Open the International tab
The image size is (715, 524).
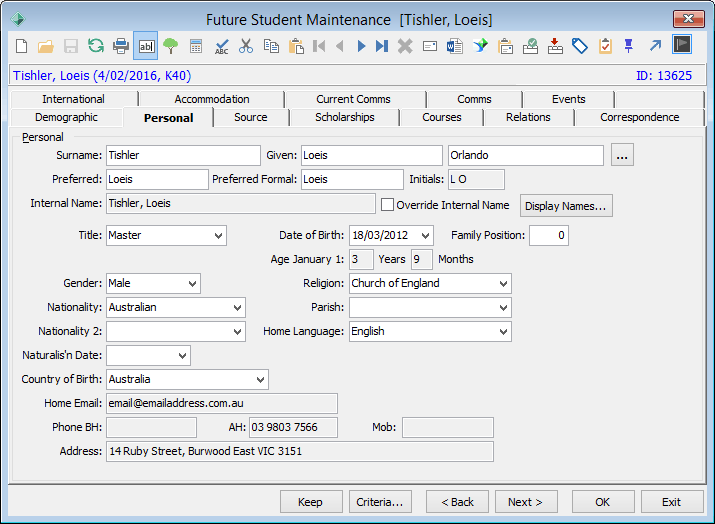(73, 99)
